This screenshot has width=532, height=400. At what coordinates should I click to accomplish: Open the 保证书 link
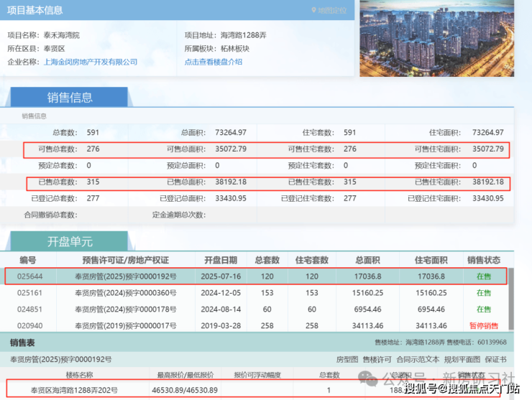point(496,359)
